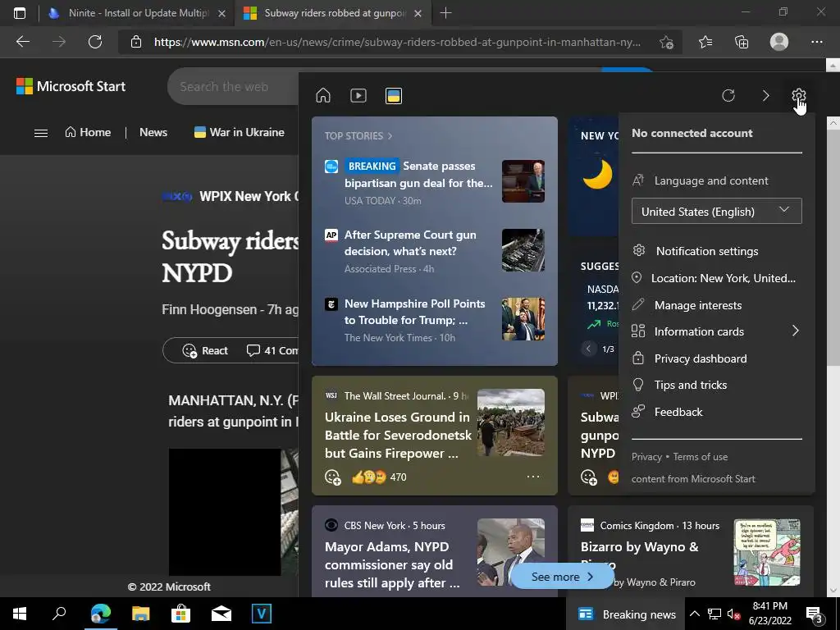
Task: Open the War in Ukraine nav link
Action: coord(239,132)
